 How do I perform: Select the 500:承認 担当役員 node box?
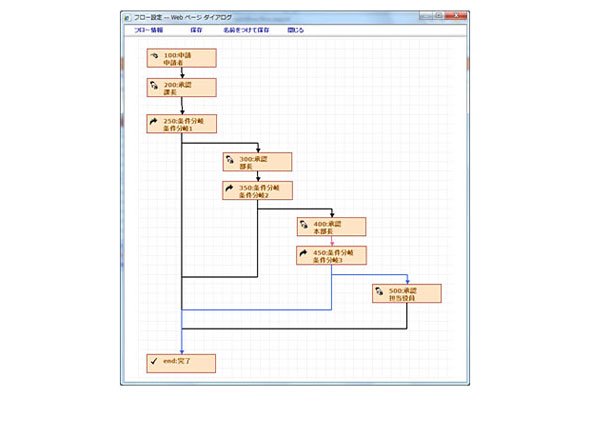pos(407,294)
